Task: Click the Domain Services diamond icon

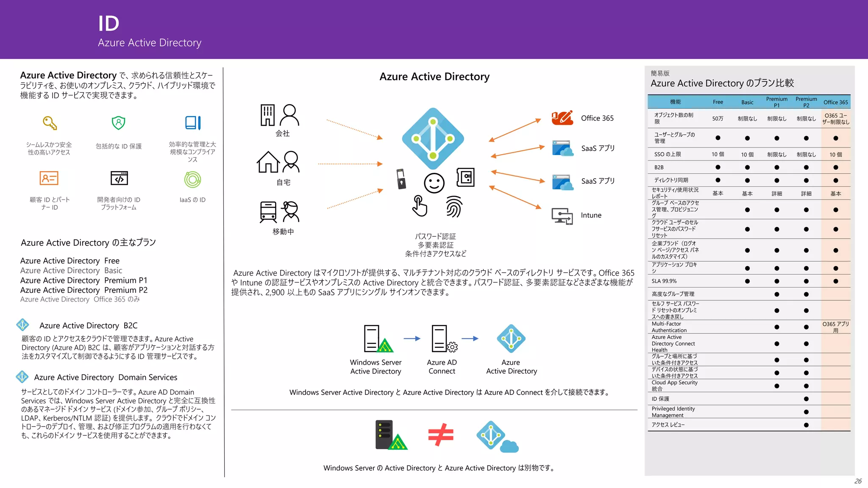Action: 22,377
